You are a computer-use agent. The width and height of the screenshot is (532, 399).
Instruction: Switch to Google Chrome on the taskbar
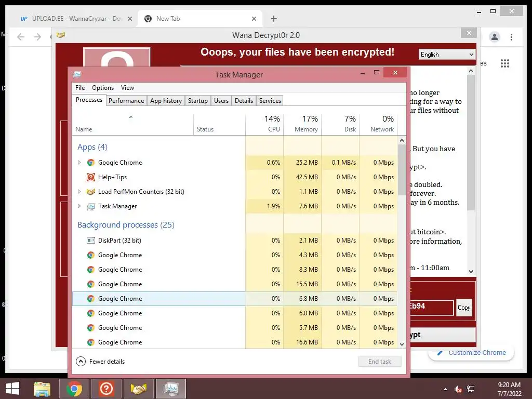(x=74, y=389)
